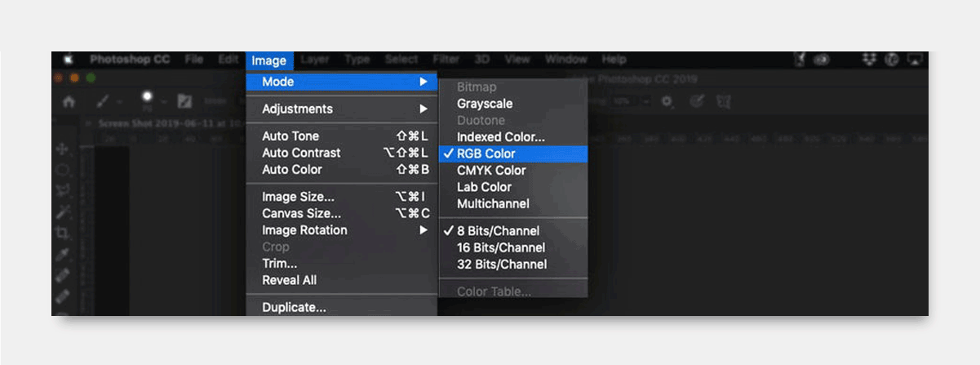
Task: Select the Lasso tool
Action: [63, 192]
